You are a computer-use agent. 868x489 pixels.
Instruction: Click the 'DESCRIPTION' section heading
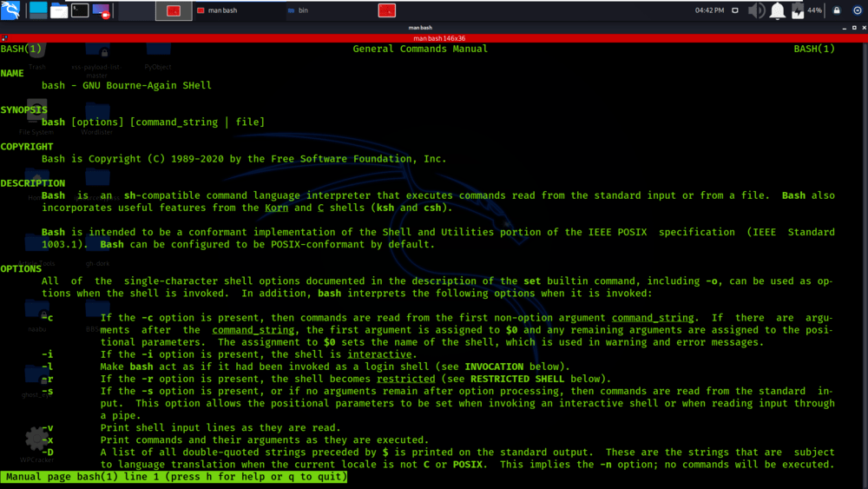coord(33,183)
